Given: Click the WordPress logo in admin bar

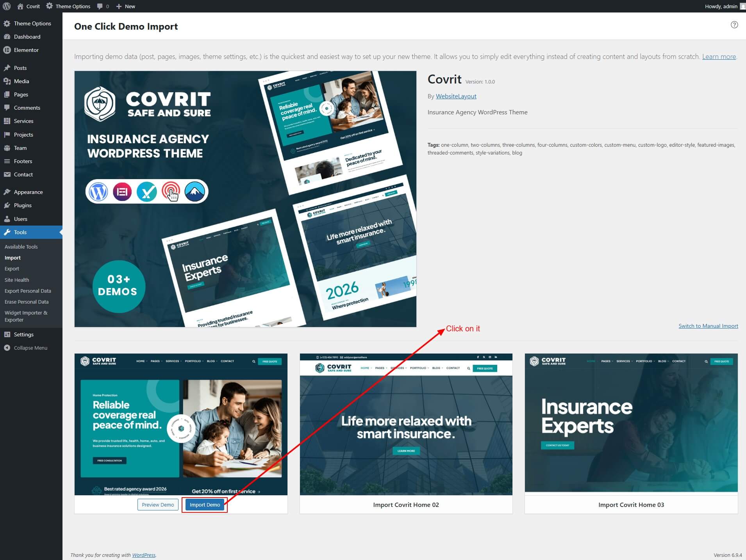Looking at the screenshot, I should point(7,6).
